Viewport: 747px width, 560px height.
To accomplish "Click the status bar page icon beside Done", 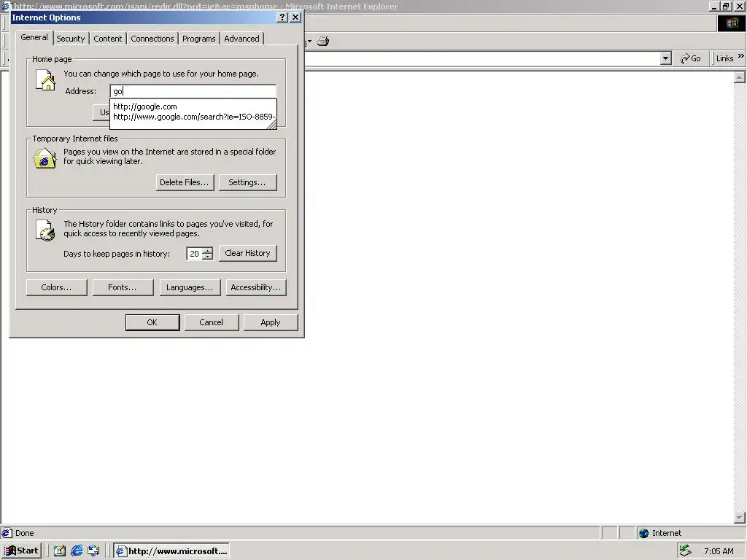I will (x=7, y=533).
